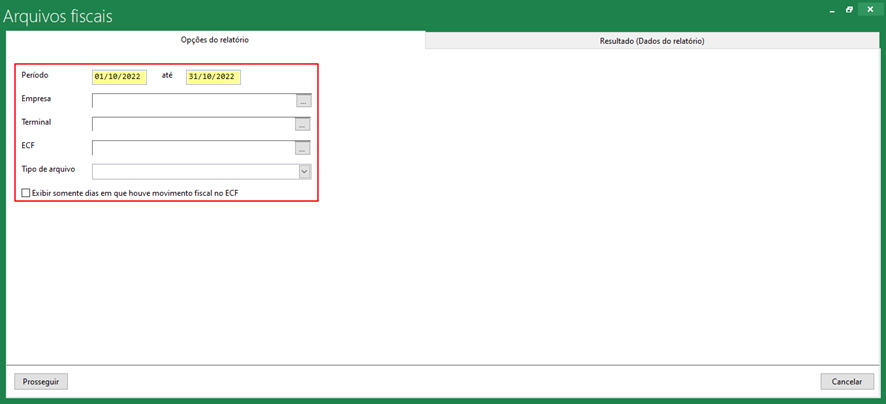Viewport: 886px width, 404px height.
Task: Minimize the Arquivos fiscais window
Action: tap(830, 9)
